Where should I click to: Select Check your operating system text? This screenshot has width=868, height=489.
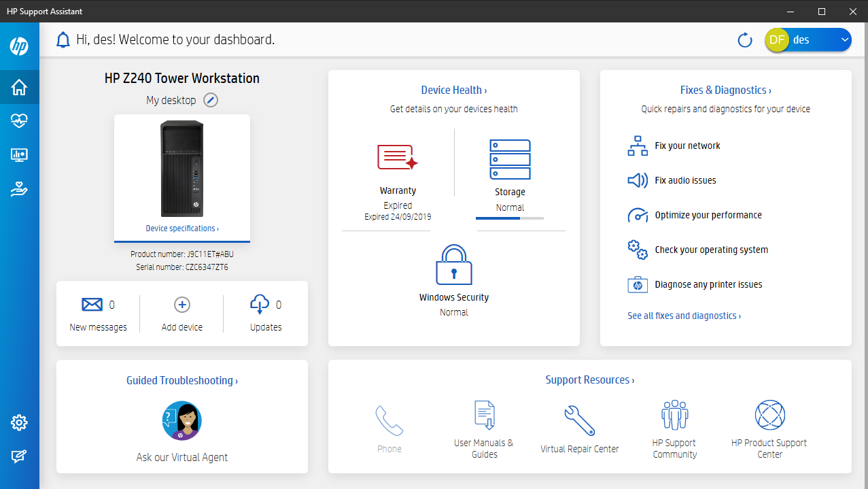711,250
